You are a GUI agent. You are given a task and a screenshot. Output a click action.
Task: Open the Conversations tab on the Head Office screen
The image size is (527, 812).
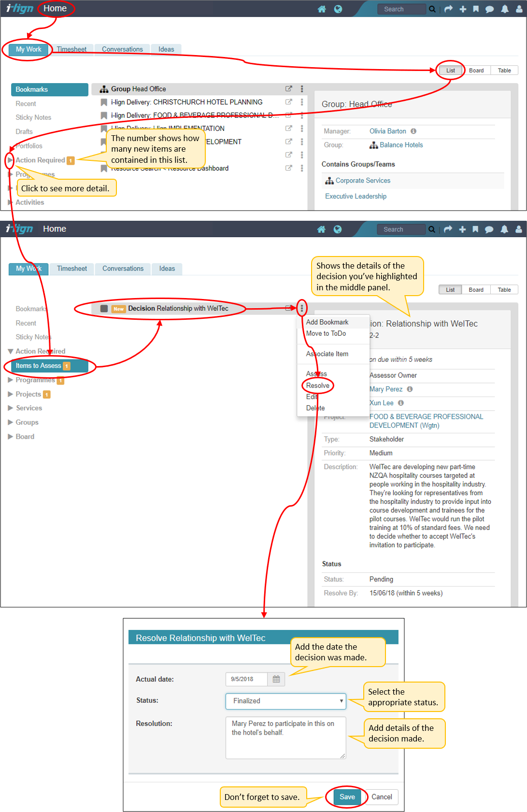tap(122, 49)
